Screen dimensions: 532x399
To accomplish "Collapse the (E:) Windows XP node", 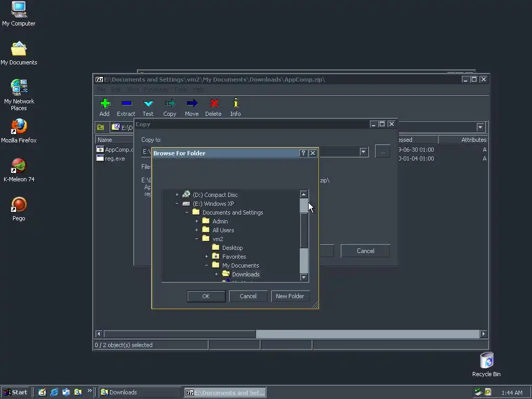I will coord(177,204).
